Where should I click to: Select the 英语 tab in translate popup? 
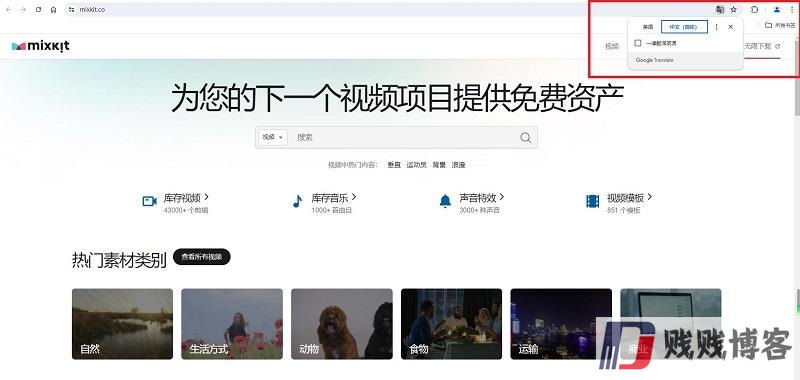tap(647, 27)
